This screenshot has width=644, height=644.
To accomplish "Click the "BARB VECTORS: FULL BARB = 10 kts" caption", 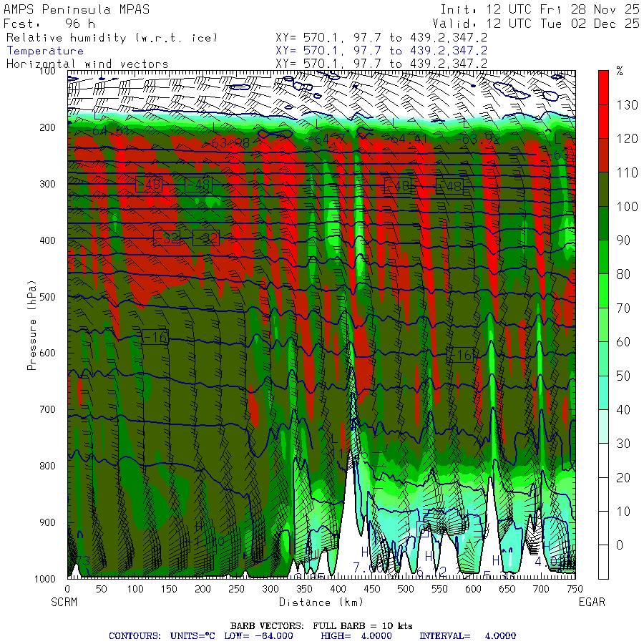I will coord(321,626).
